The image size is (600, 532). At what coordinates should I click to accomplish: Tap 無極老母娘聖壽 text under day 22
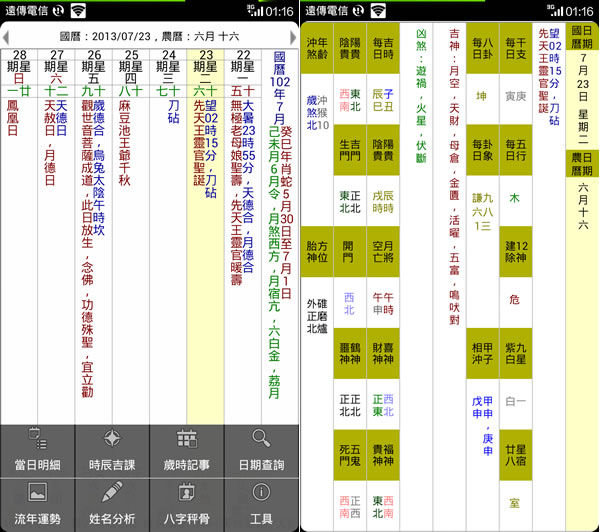pos(236,143)
